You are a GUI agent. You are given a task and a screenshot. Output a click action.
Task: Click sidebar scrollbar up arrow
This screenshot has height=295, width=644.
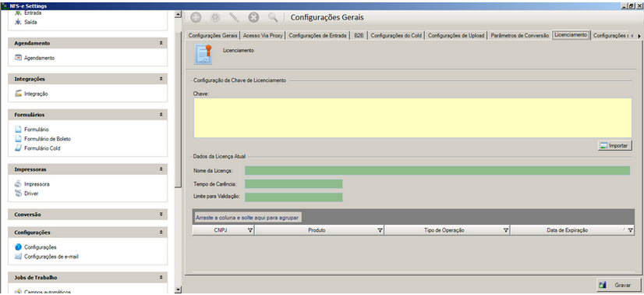tap(178, 14)
